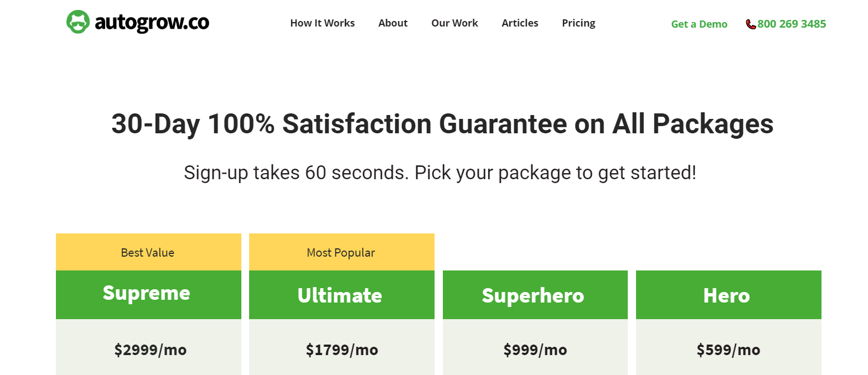Click the $599/mo price label

pyautogui.click(x=728, y=350)
